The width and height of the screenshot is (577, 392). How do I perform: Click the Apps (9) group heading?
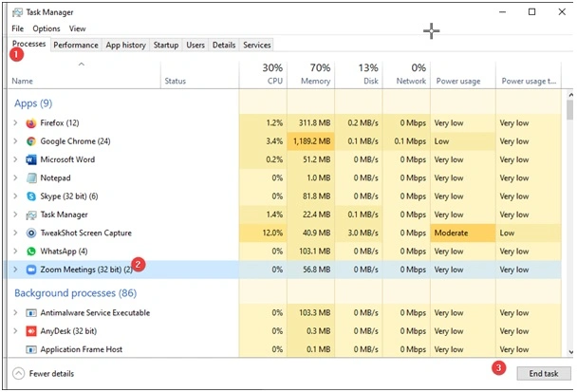click(33, 103)
